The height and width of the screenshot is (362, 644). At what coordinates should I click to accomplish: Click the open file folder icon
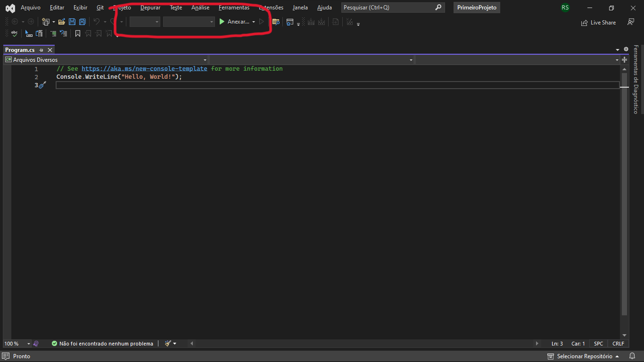[62, 22]
